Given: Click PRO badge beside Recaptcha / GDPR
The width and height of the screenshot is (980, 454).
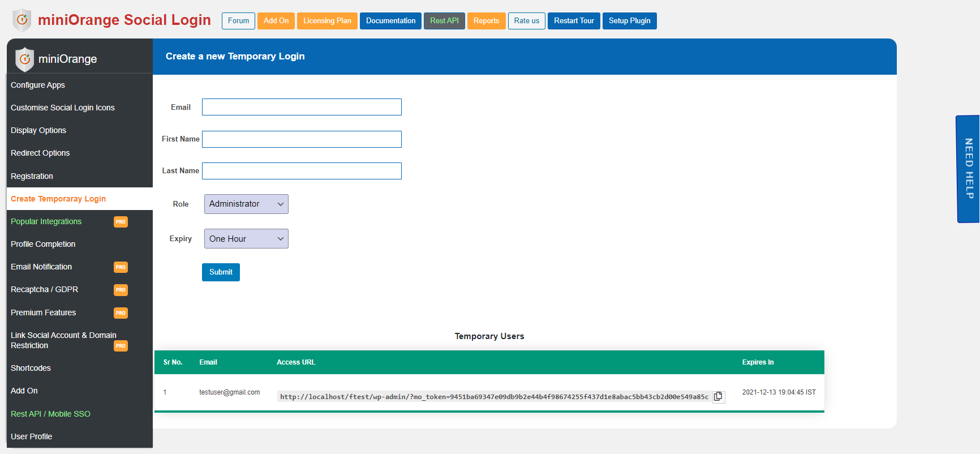Looking at the screenshot, I should click(x=121, y=290).
